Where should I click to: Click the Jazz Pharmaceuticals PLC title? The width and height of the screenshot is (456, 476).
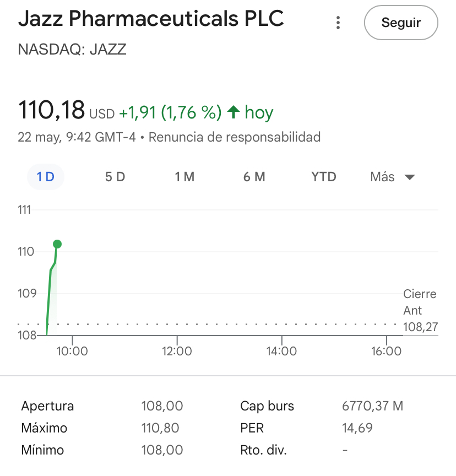pos(151,19)
